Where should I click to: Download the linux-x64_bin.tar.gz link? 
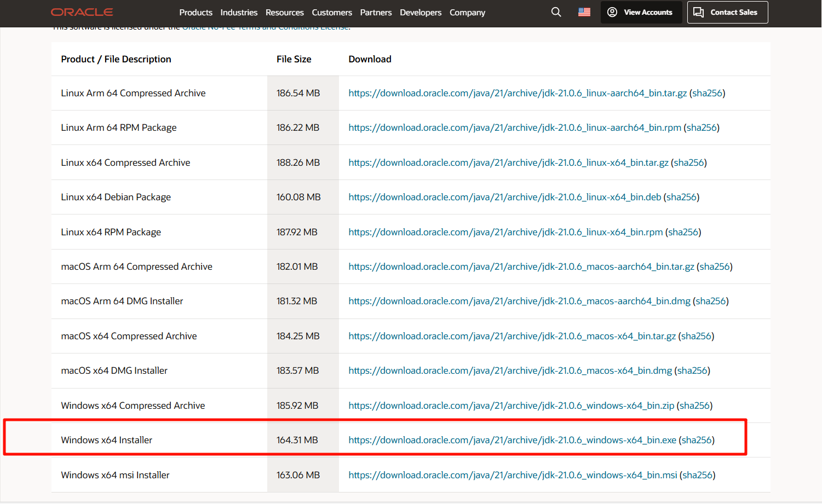tap(508, 163)
